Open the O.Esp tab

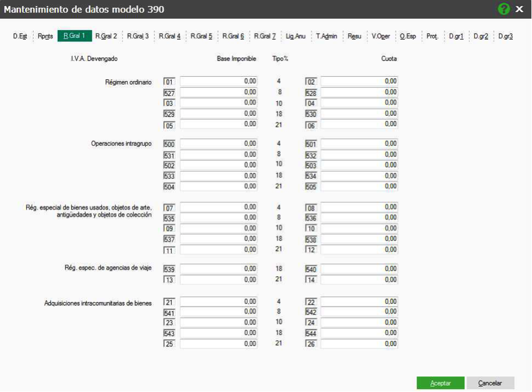click(x=408, y=36)
